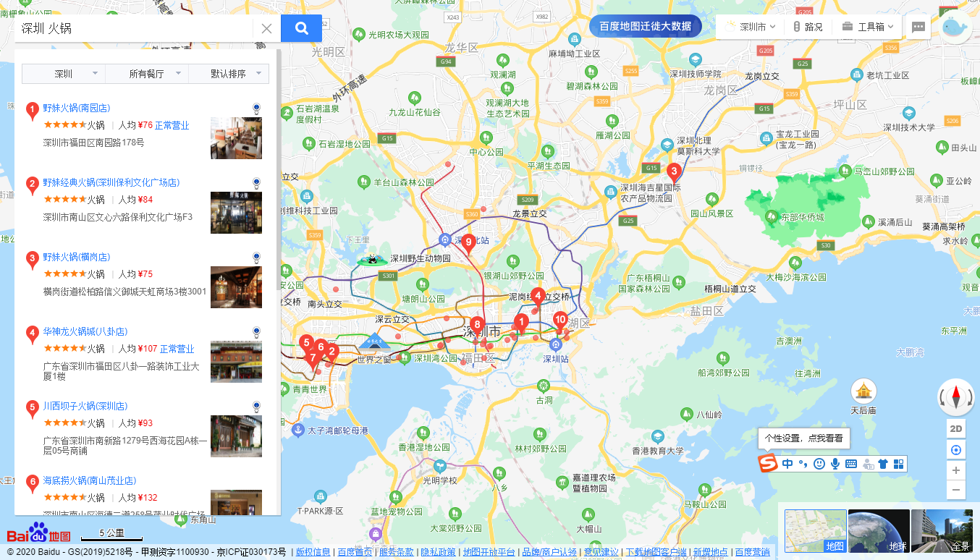Click 个性设置，点我看看 tooltip
The width and height of the screenshot is (980, 560).
[x=803, y=438]
